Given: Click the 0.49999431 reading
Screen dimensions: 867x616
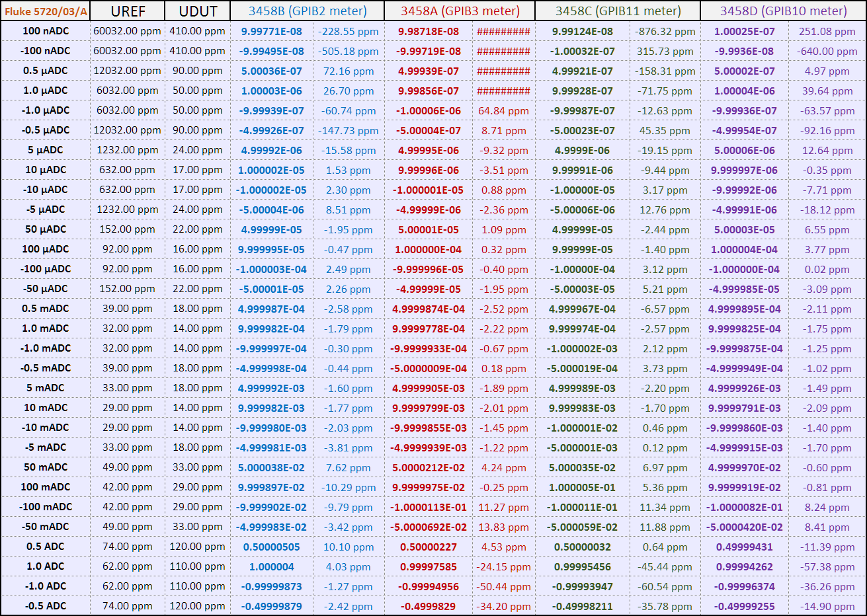Looking at the screenshot, I should pyautogui.click(x=745, y=547).
